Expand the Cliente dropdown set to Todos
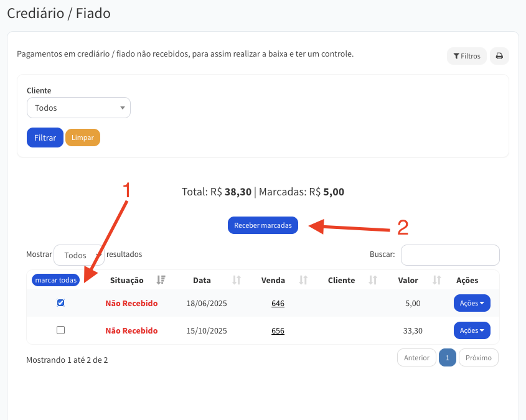The image size is (526, 420). pyautogui.click(x=78, y=108)
